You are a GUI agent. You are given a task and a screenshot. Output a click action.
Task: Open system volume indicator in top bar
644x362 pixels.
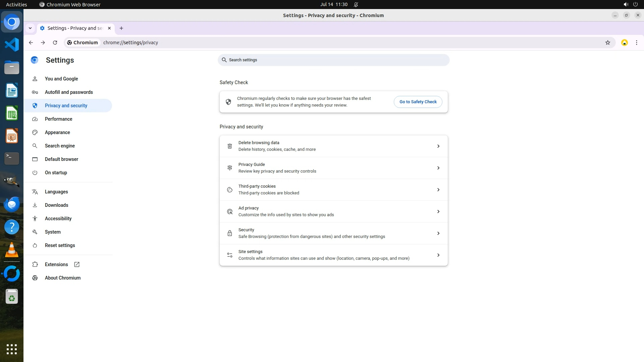[626, 4]
